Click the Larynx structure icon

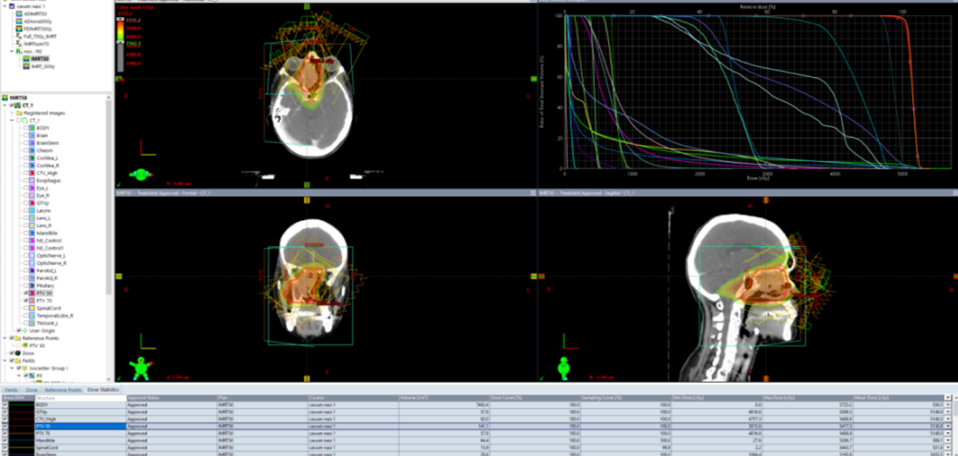click(x=32, y=210)
